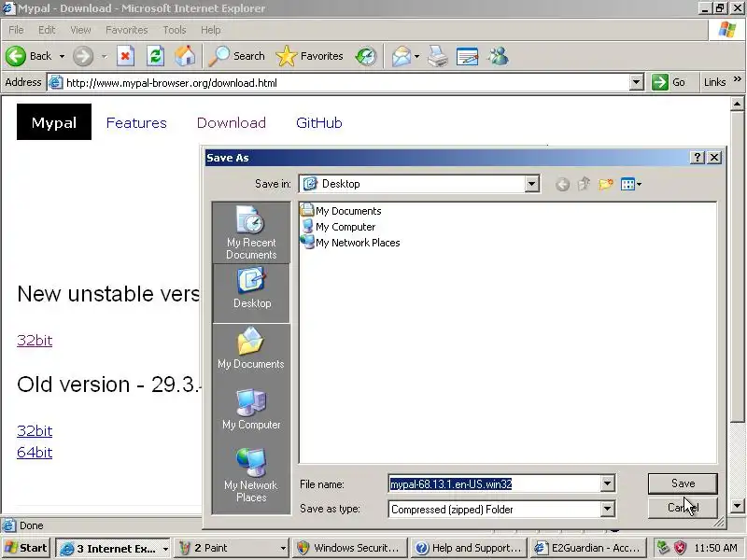Click the Save button
This screenshot has width=747, height=560.
point(683,483)
